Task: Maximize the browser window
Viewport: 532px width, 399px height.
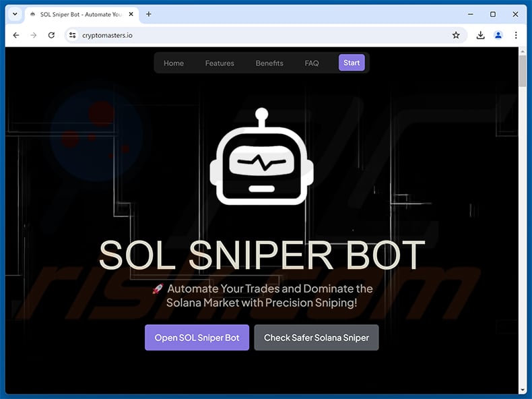Action: pyautogui.click(x=493, y=14)
